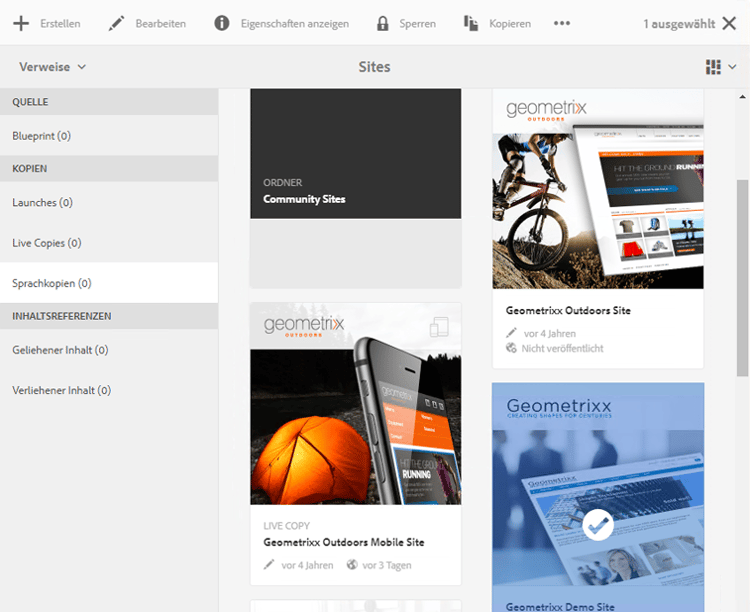Click mobile device icon on Mobile Site card

point(439,327)
